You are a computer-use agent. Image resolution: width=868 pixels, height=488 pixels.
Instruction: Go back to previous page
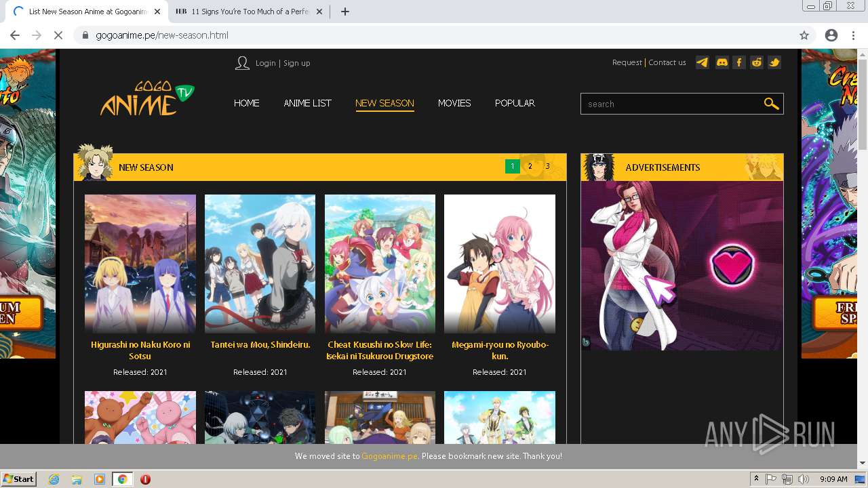point(15,35)
